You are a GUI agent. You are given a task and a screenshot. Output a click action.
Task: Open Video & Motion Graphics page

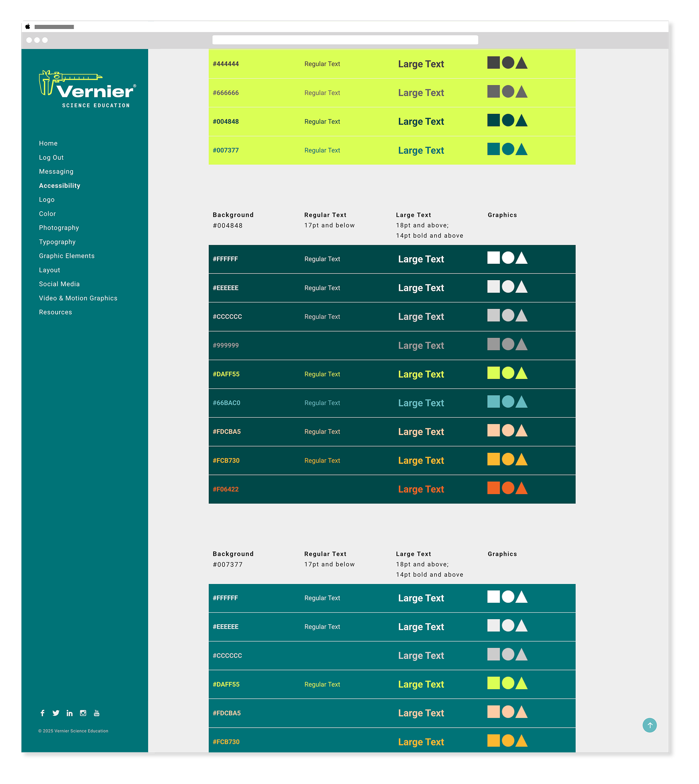[78, 298]
